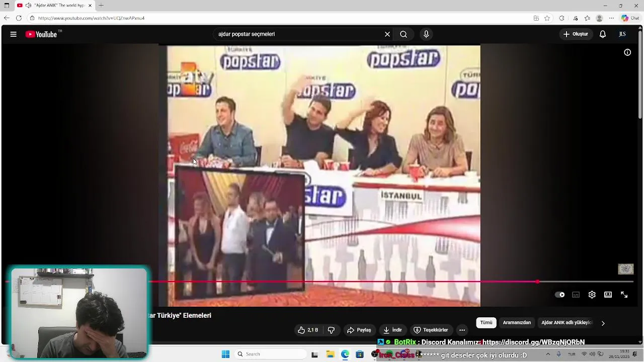Open Microsoft Store from the taskbar
This screenshot has width=644, height=362.
click(359, 354)
